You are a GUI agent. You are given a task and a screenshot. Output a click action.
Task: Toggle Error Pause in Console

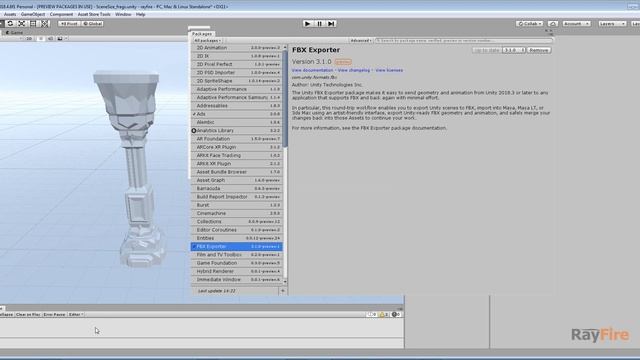(54, 314)
